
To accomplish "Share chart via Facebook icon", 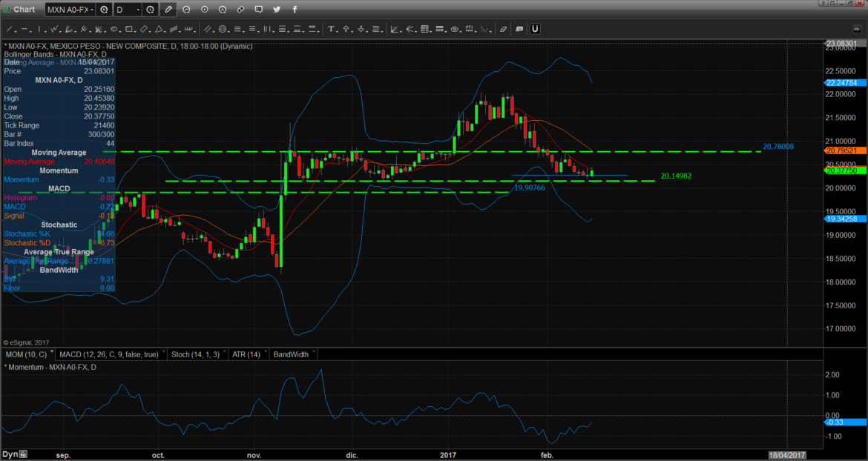I will (x=294, y=10).
